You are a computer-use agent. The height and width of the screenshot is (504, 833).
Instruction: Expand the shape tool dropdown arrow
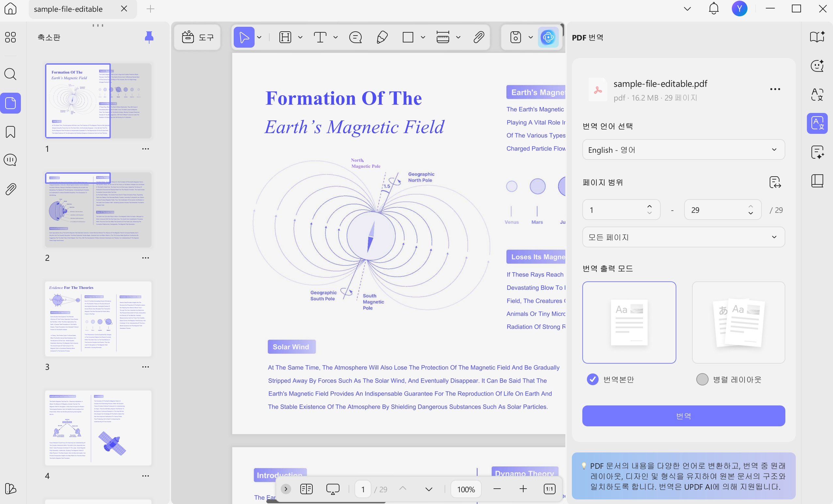click(423, 37)
